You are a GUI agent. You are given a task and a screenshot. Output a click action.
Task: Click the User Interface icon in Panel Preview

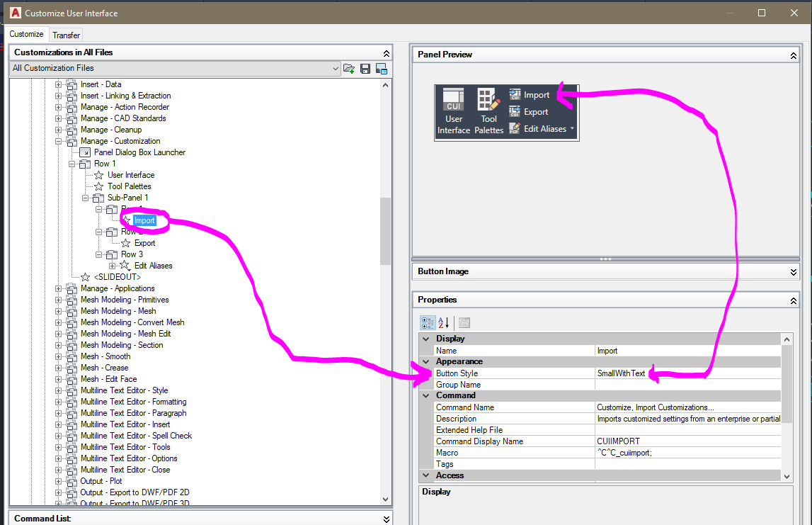point(453,99)
